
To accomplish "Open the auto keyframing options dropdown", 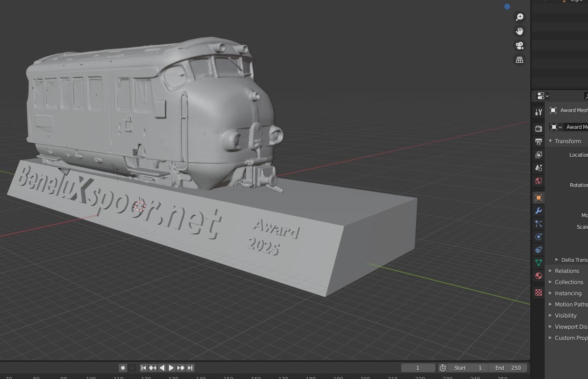I will click(132, 368).
